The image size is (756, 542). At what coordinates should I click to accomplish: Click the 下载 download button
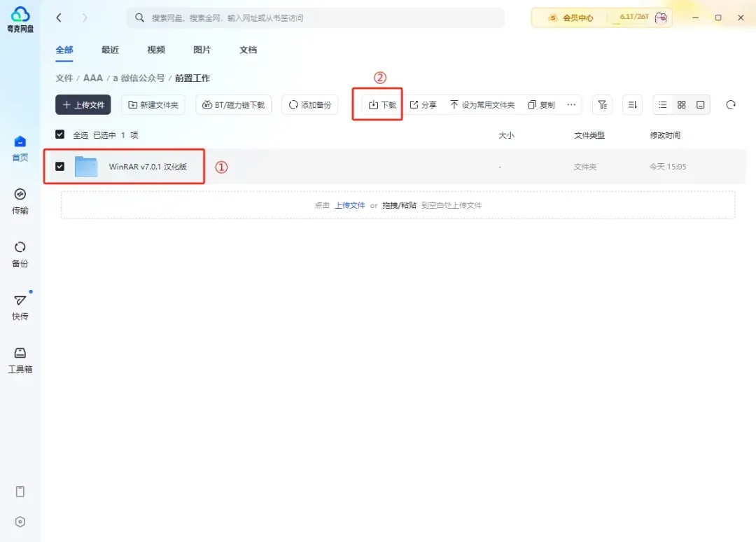coord(382,104)
